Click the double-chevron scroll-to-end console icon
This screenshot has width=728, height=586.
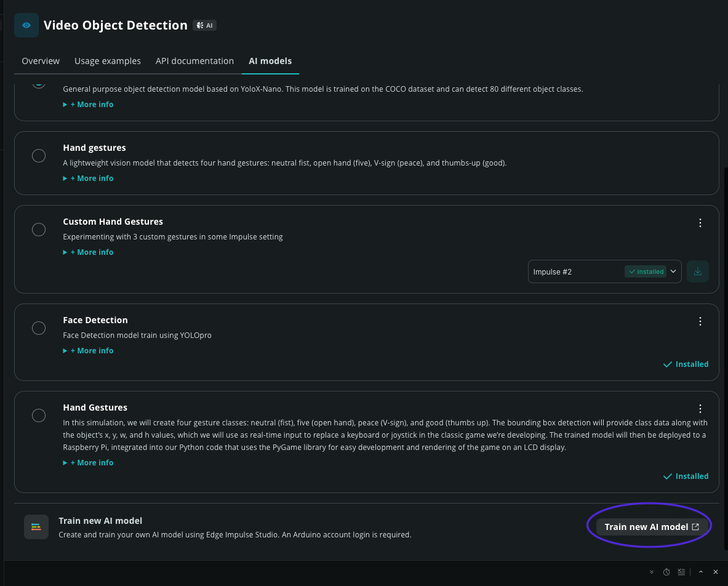652,572
